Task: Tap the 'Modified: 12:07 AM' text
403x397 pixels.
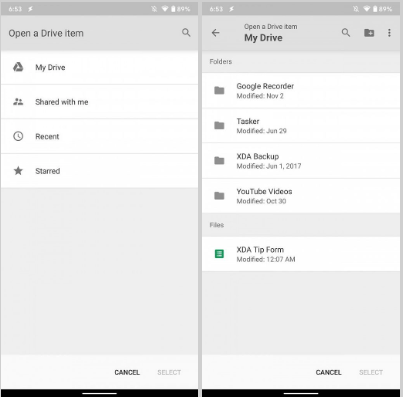Action: (266, 259)
